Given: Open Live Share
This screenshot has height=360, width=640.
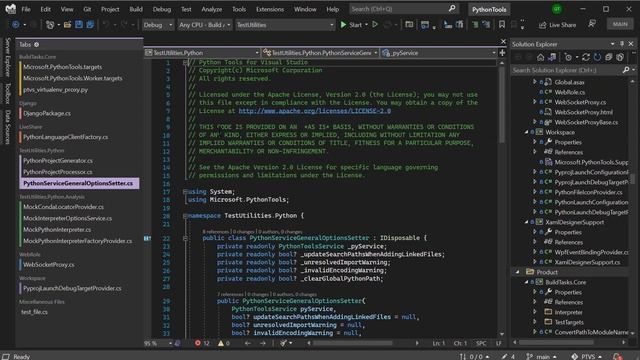Looking at the screenshot, I should tap(558, 25).
